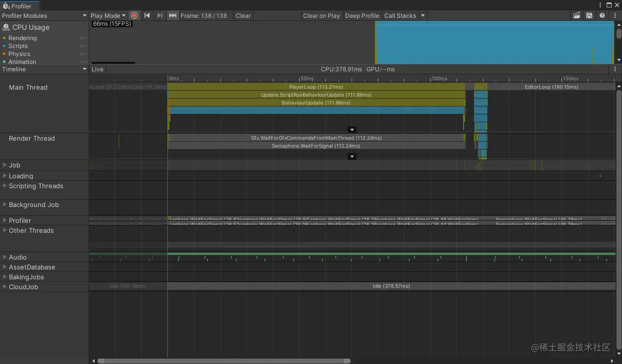Click the 100ms ruler label
This screenshot has width=622, height=364.
(x=439, y=79)
